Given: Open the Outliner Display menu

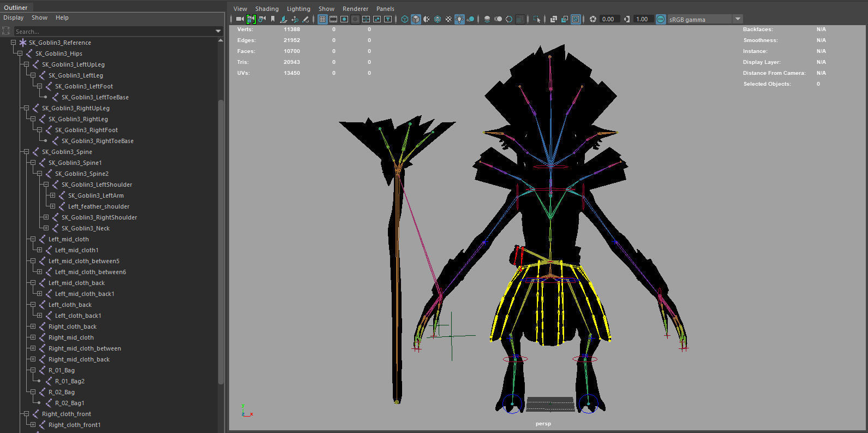Looking at the screenshot, I should tap(14, 17).
